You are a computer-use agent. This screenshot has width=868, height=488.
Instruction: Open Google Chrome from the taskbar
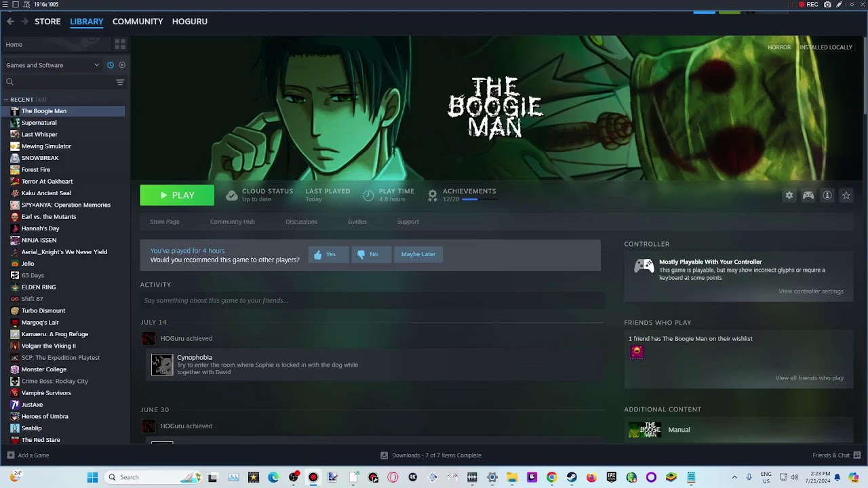coord(552,477)
